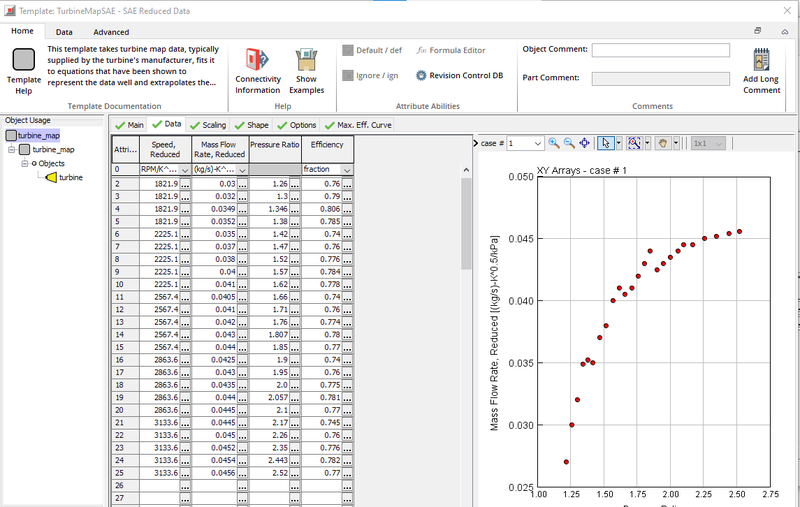The width and height of the screenshot is (800, 507).
Task: Open pan tool options arrow
Action: click(x=676, y=143)
